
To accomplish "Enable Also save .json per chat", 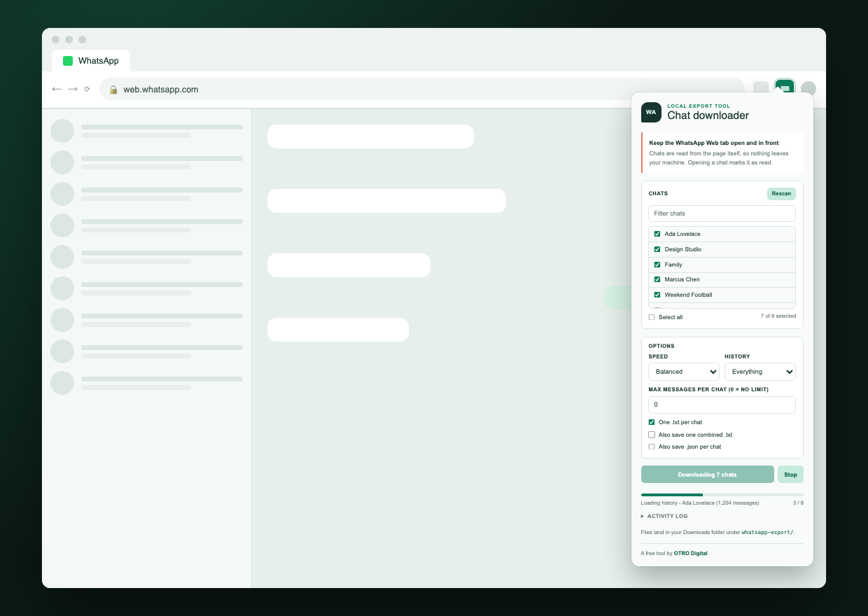I will click(652, 447).
